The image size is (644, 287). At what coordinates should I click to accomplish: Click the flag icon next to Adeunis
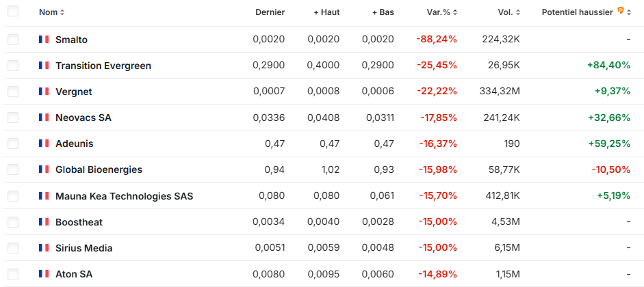click(44, 143)
